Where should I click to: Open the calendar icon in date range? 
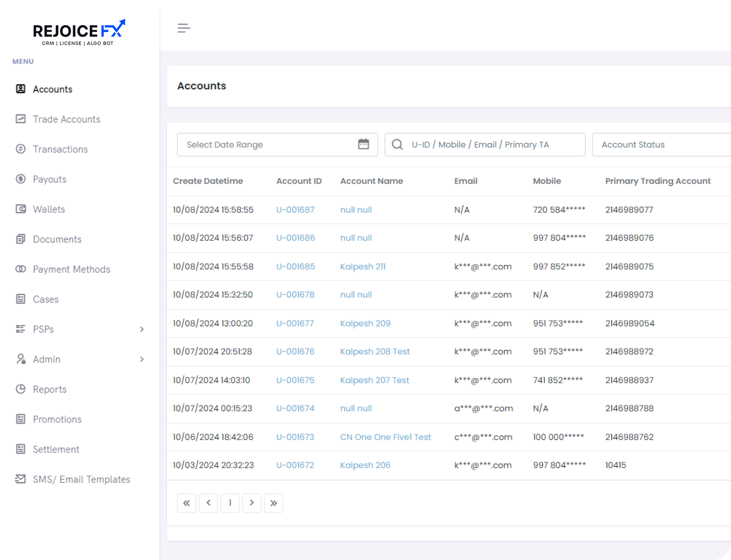pyautogui.click(x=363, y=144)
